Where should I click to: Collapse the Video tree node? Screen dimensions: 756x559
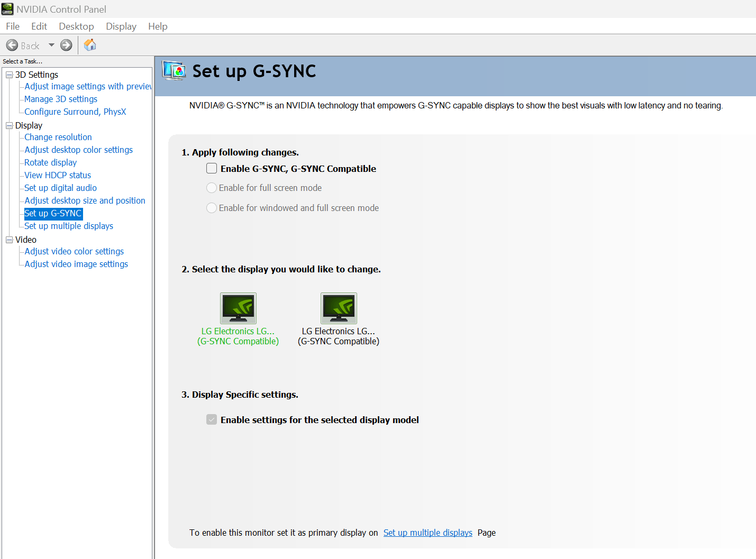pyautogui.click(x=9, y=240)
